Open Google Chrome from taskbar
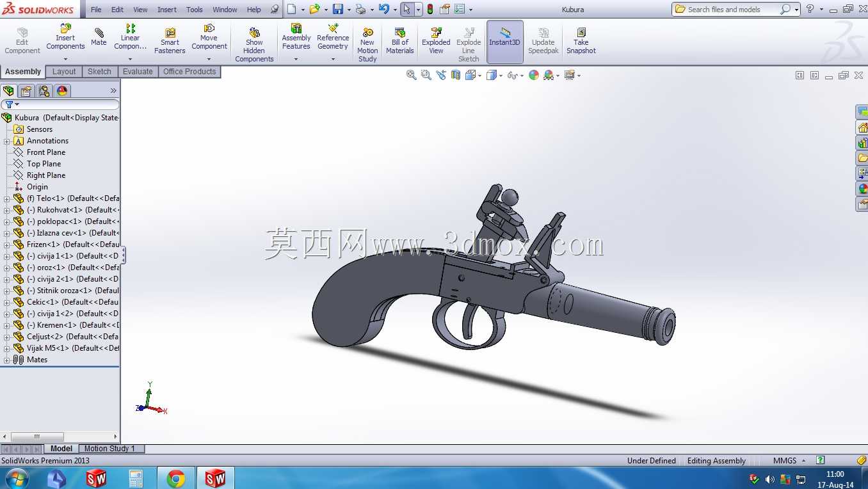 point(175,478)
